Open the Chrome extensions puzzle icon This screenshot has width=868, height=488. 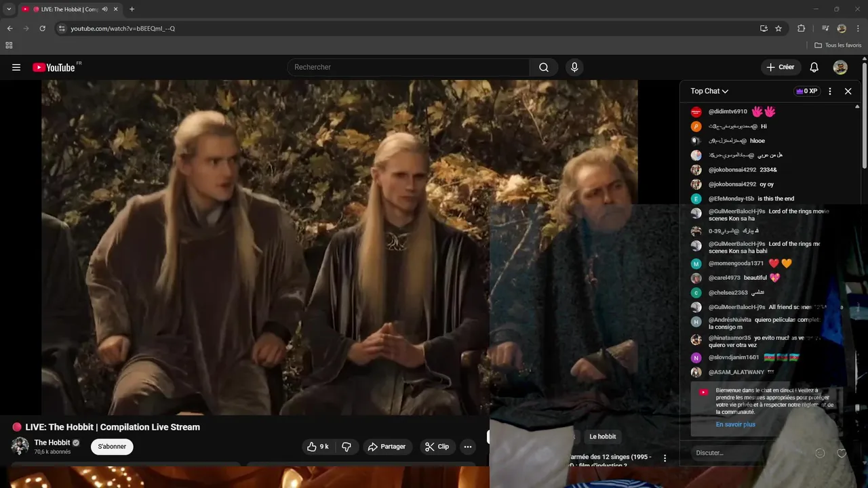point(802,28)
